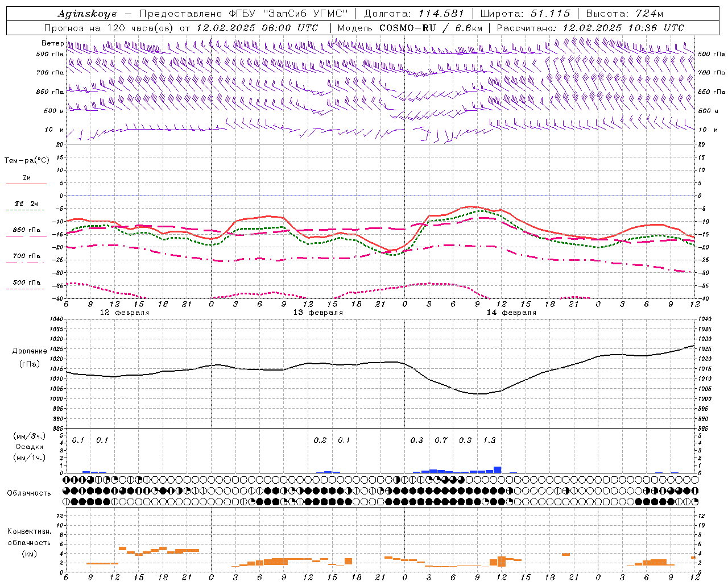This screenshot has height=582, width=728.
Task: Click the '(гПа)' unit under Давление
Action: click(x=30, y=364)
